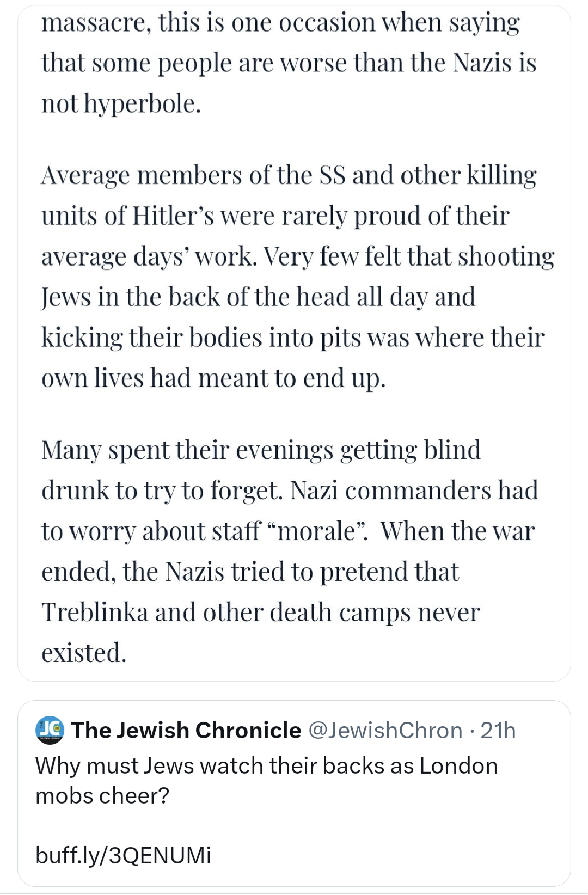Tap the line "own lives had meant to end up."
This screenshot has height=895, width=588.
[x=213, y=378]
